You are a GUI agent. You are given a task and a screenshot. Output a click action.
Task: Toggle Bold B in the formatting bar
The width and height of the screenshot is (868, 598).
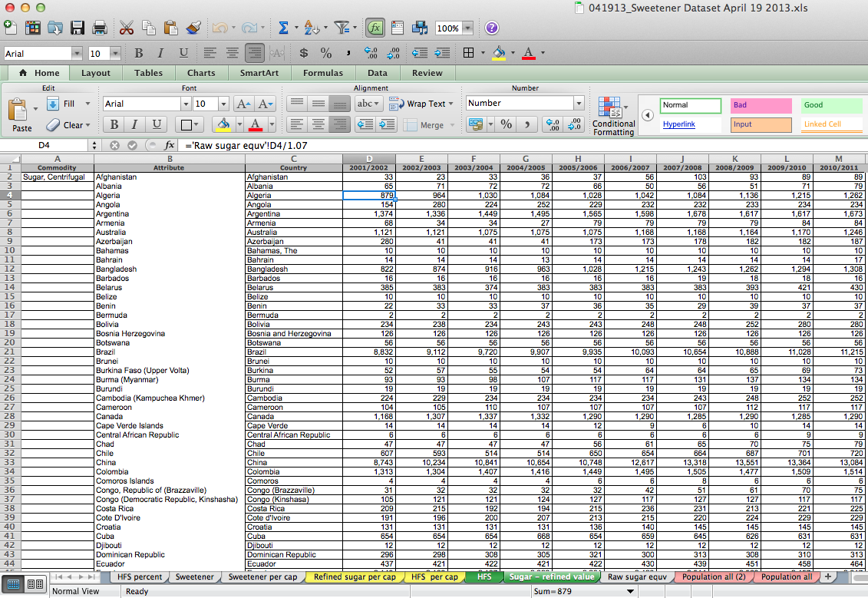[x=139, y=53]
